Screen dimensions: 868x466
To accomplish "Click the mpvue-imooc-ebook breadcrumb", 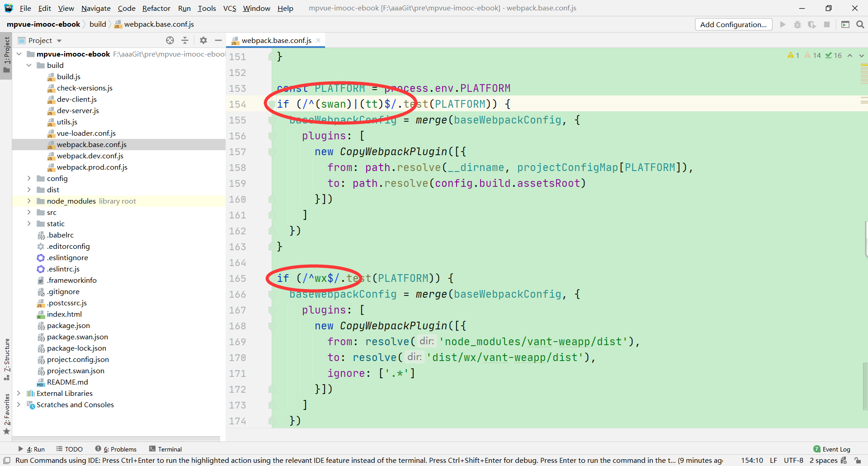I will (x=43, y=24).
